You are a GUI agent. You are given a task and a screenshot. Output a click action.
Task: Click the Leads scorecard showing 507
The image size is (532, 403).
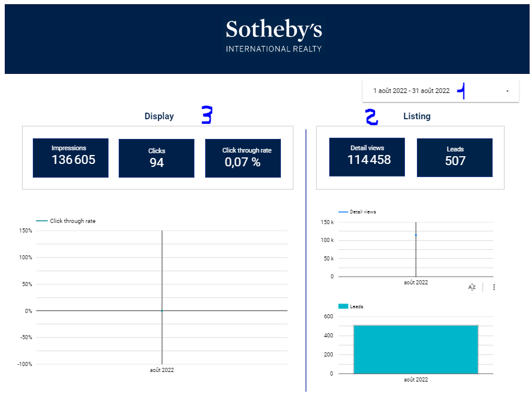pos(454,158)
